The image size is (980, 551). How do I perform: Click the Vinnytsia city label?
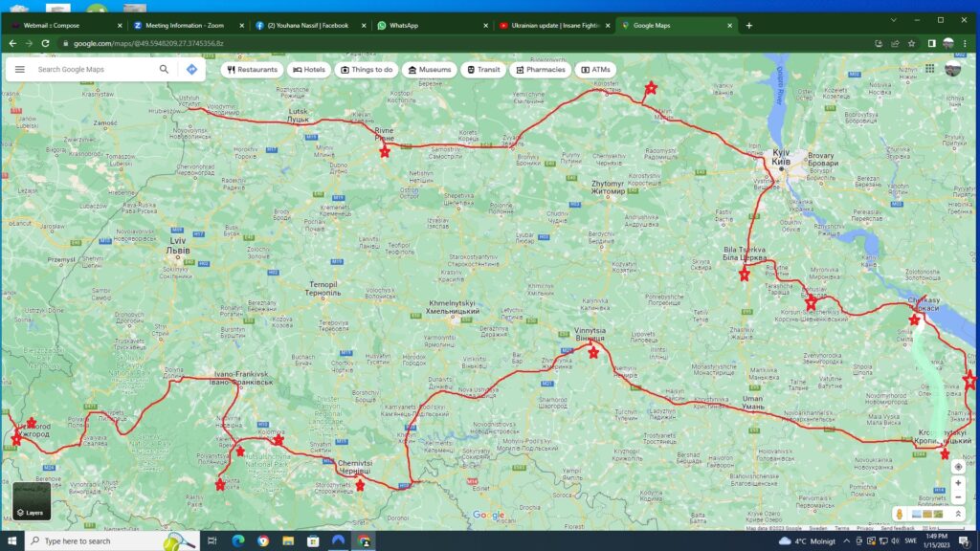click(590, 334)
